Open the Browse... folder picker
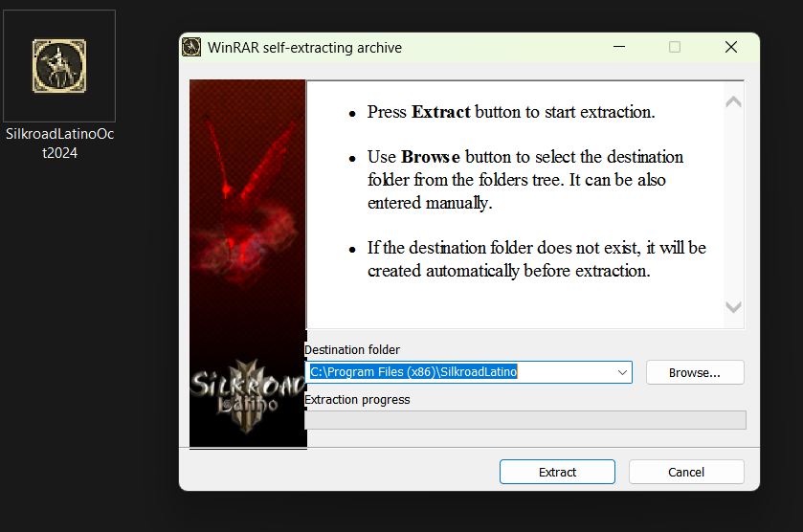 tap(695, 372)
